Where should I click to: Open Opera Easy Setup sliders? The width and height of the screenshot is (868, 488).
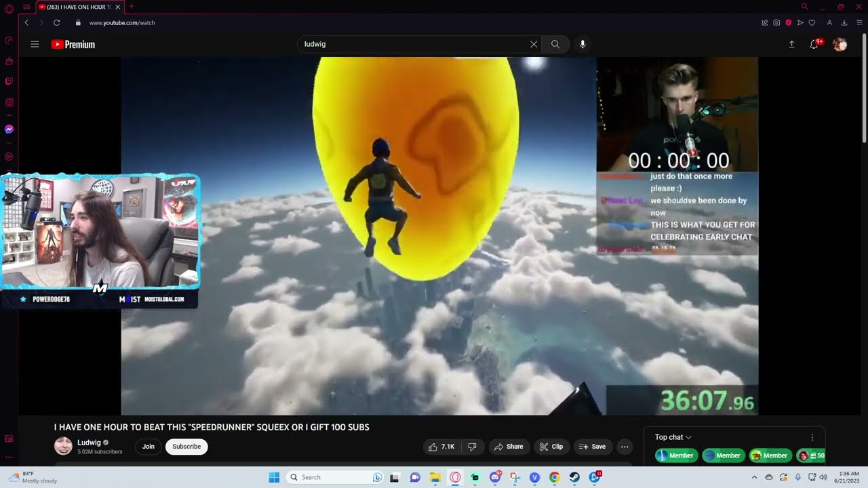point(859,22)
